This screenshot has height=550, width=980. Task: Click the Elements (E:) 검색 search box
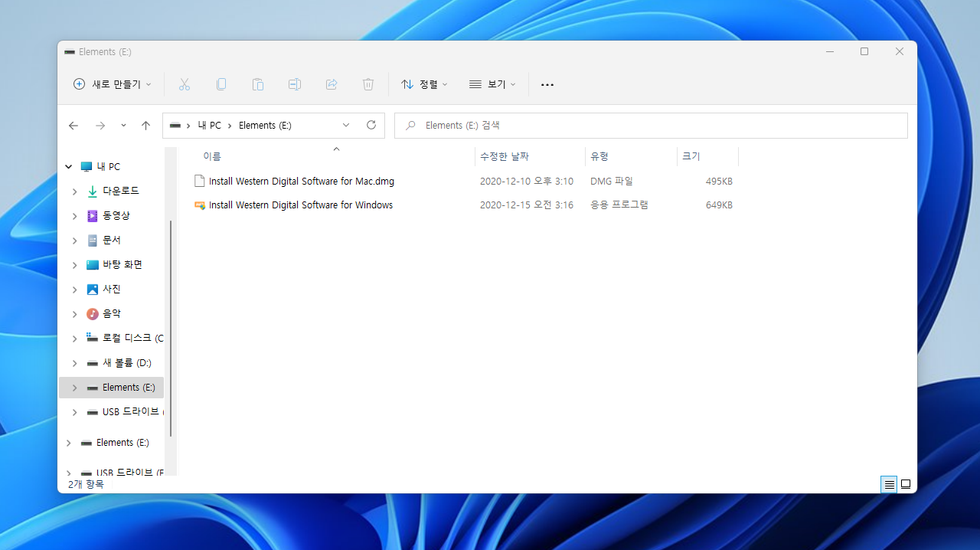(651, 126)
